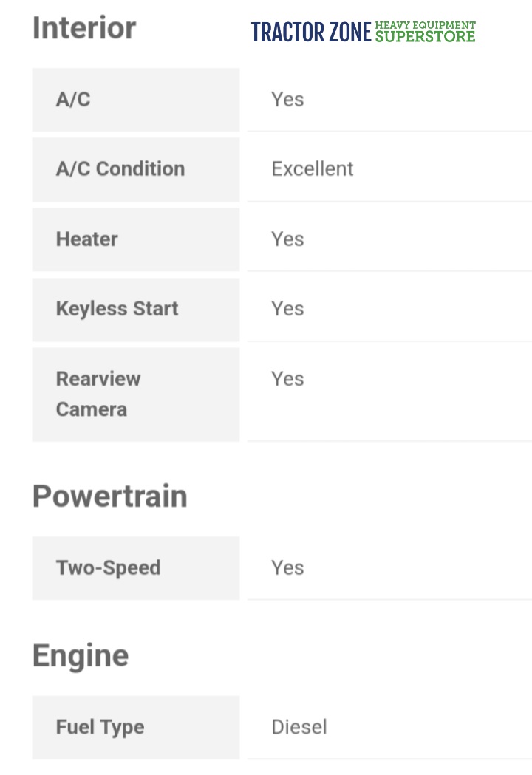The image size is (532, 775).
Task: Click the Heater label cell
Action: [x=135, y=239]
